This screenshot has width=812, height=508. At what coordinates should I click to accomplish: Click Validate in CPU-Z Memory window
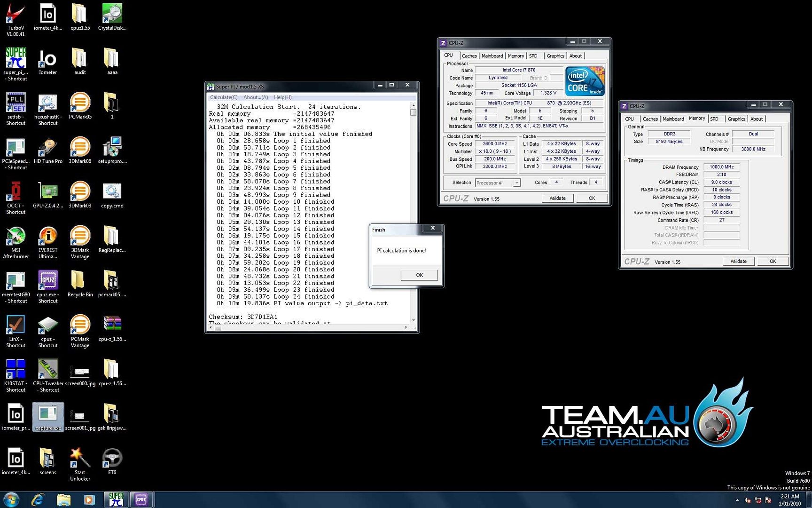click(738, 261)
